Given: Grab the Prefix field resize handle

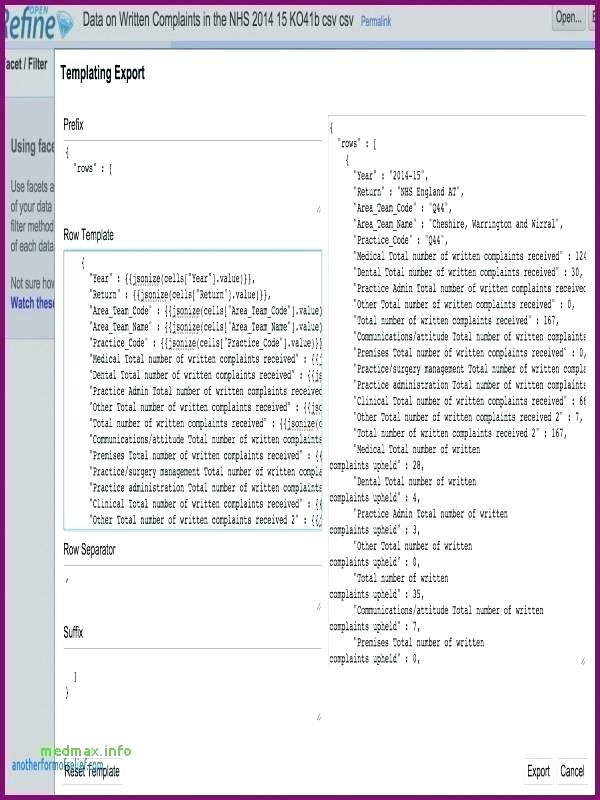Looking at the screenshot, I should click(319, 209).
